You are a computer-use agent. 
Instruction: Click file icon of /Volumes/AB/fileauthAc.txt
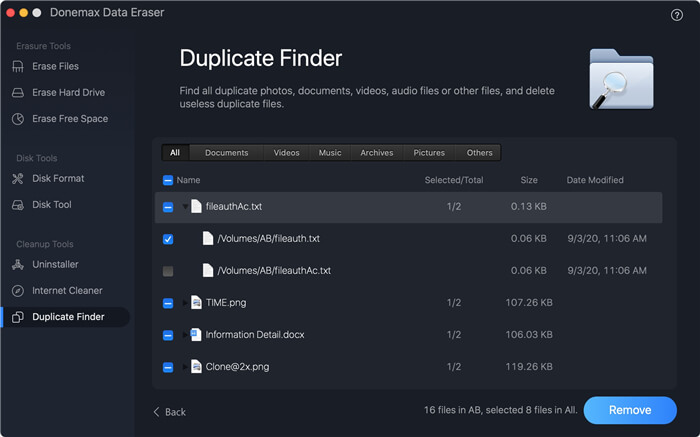point(208,270)
